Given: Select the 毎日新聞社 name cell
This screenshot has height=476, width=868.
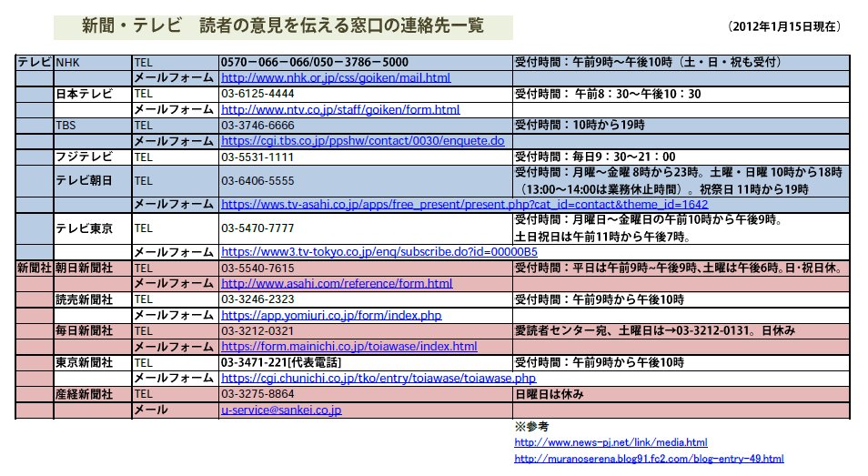Looking at the screenshot, I should [x=93, y=331].
